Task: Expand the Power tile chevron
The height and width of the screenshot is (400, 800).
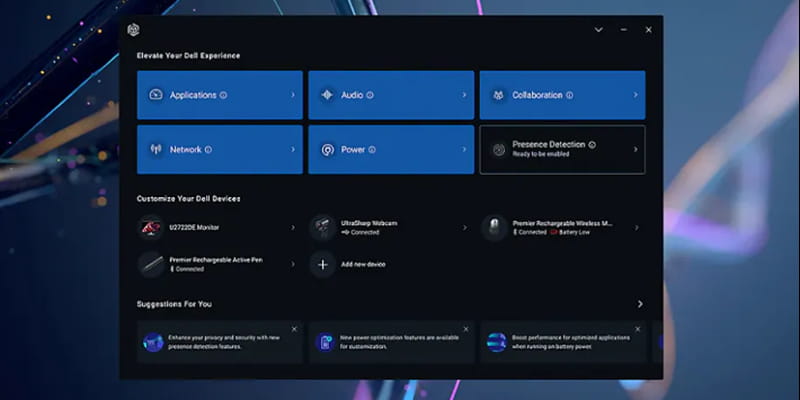Action: click(x=464, y=149)
